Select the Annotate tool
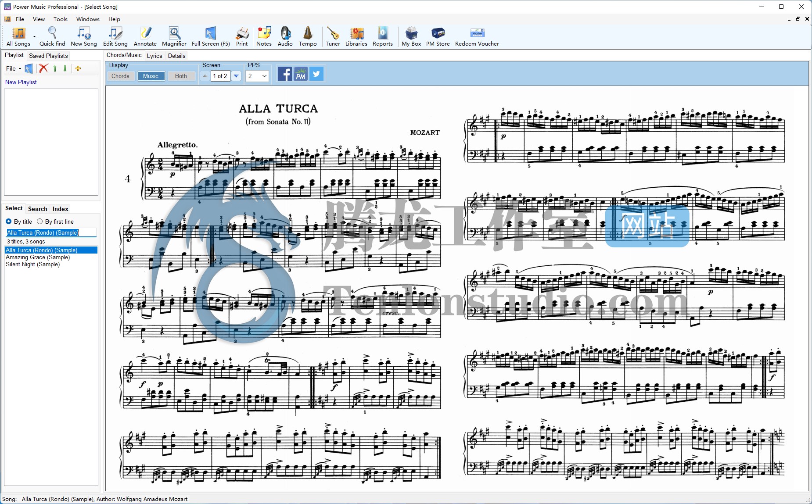The image size is (812, 504). click(145, 36)
